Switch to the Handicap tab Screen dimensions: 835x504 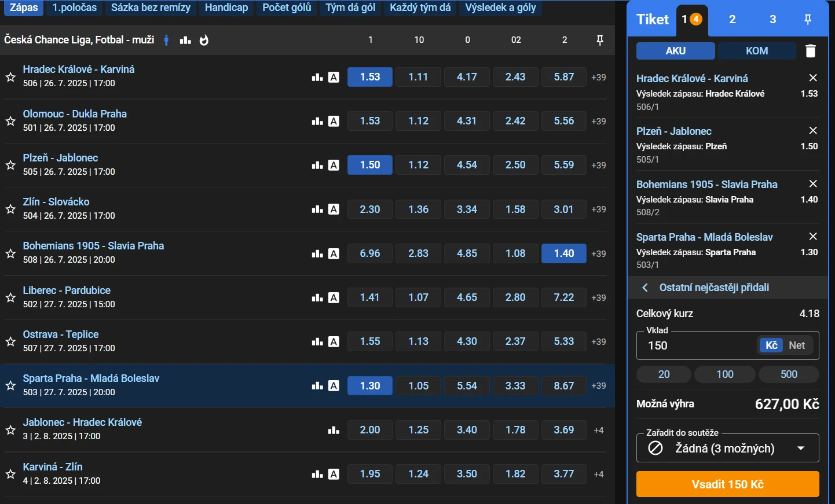226,8
